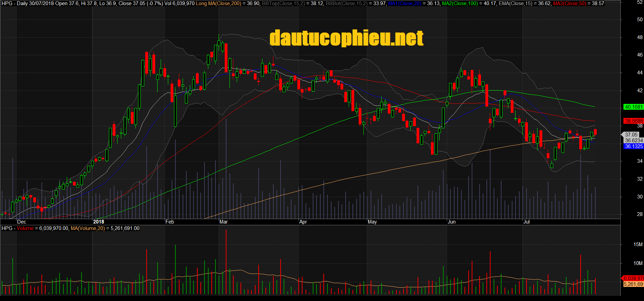Select the BBTop(Close,15,2) indicator label
Image resolution: width=644 pixels, height=301 pixels.
click(283, 3)
